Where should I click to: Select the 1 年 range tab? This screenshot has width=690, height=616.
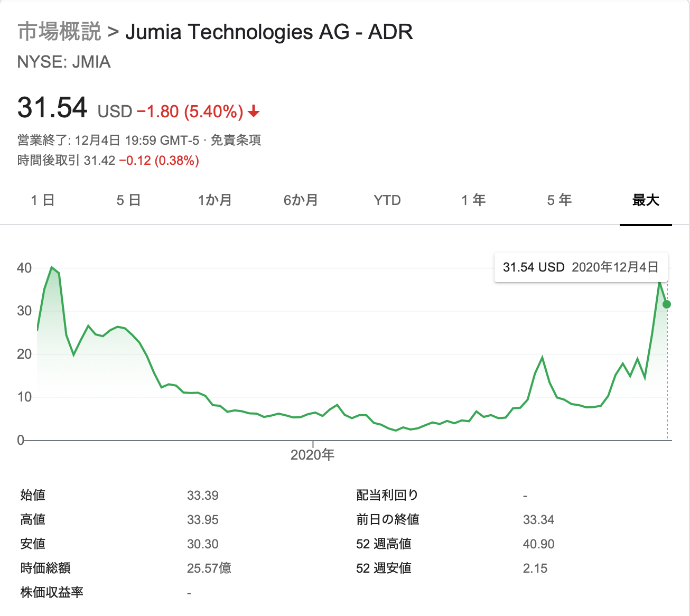473,200
